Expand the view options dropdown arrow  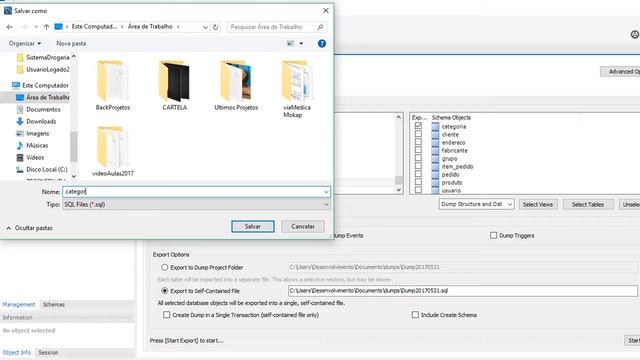point(301,43)
